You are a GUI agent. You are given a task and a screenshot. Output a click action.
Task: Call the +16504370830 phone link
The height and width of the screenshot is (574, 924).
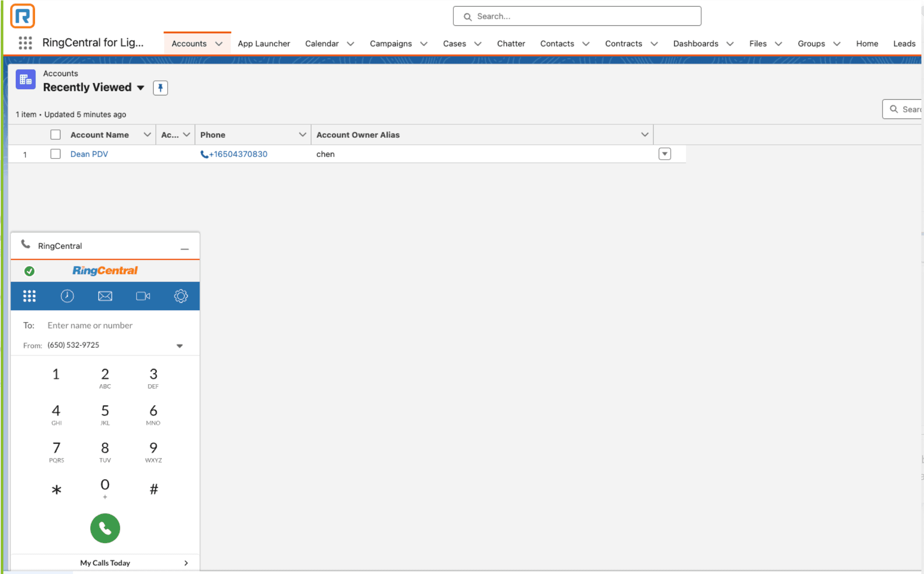coord(238,154)
